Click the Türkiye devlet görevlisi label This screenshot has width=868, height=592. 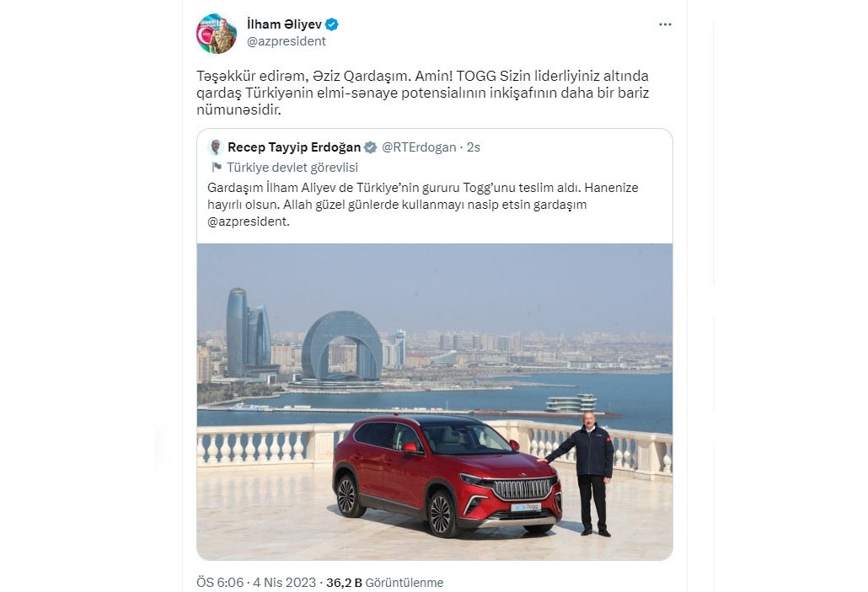tap(292, 167)
